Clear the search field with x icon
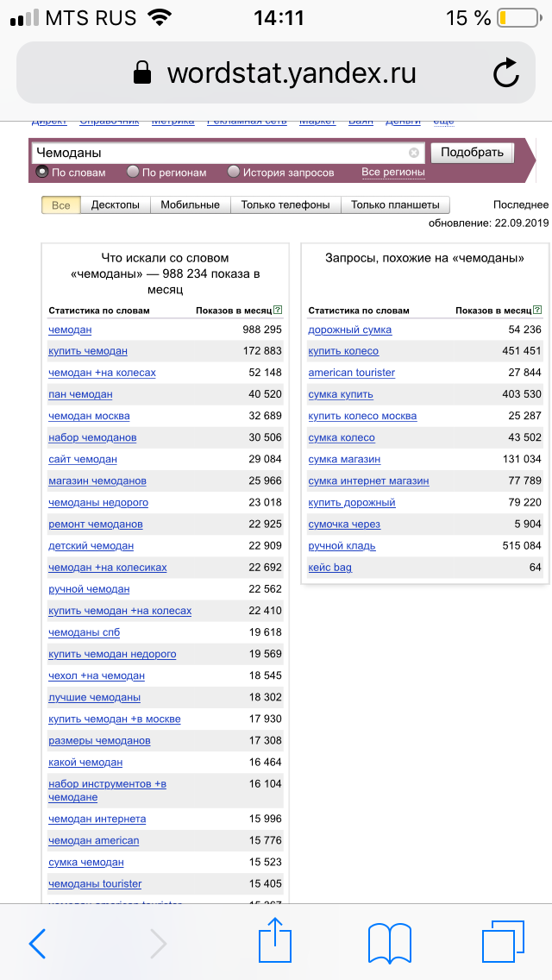 tap(414, 154)
